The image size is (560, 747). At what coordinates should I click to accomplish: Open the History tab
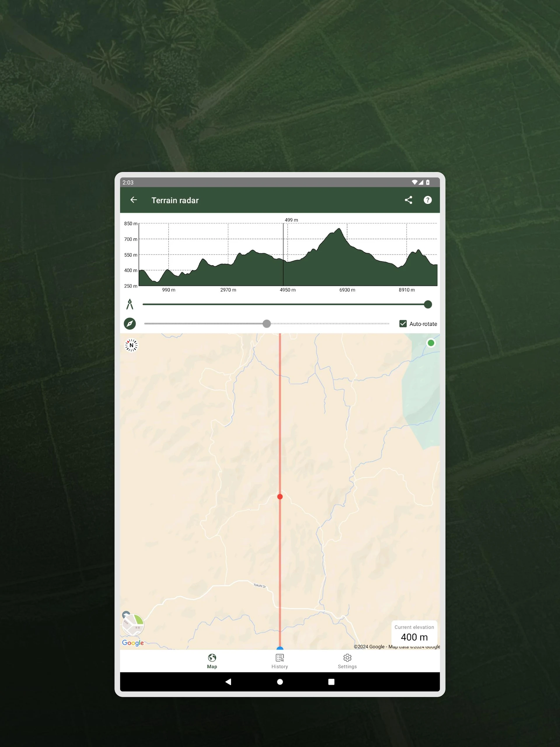point(280,661)
